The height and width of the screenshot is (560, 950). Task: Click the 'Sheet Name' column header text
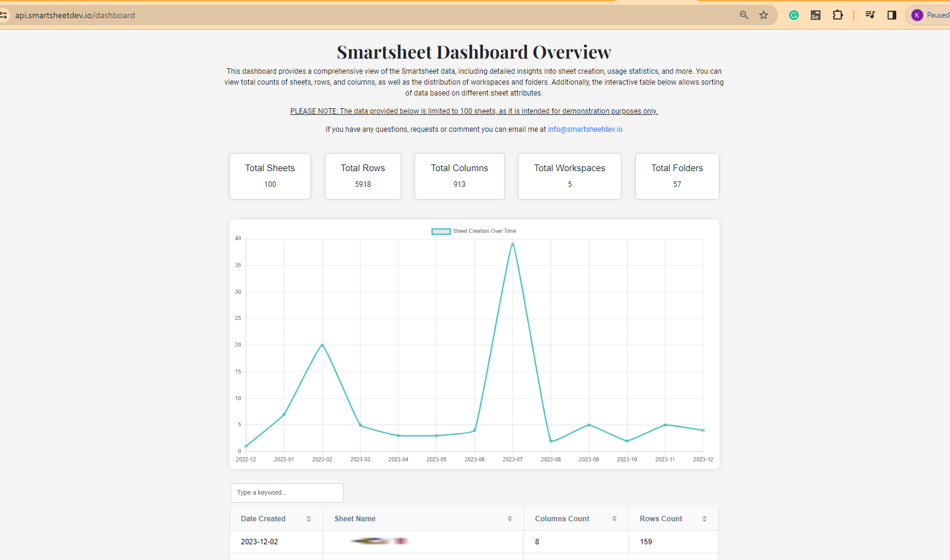tap(355, 519)
